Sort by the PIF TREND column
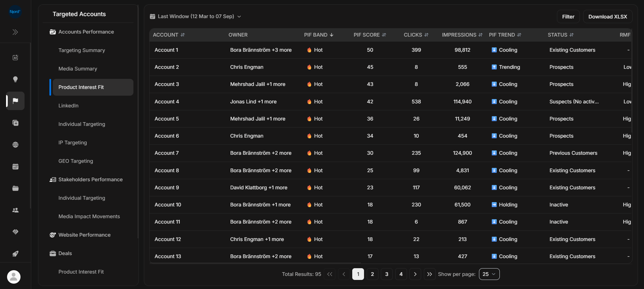This screenshot has width=644, height=289. [519, 35]
